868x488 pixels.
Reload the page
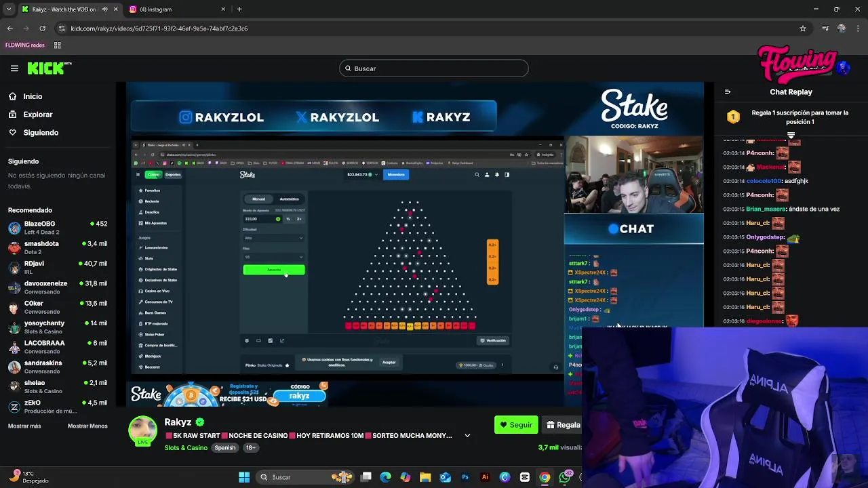[43, 28]
